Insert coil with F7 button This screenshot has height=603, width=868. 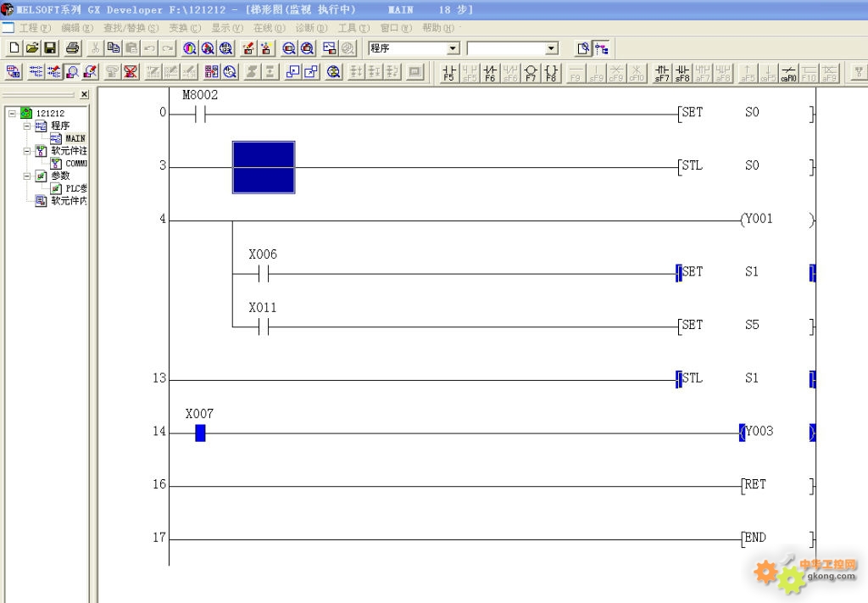click(x=531, y=73)
